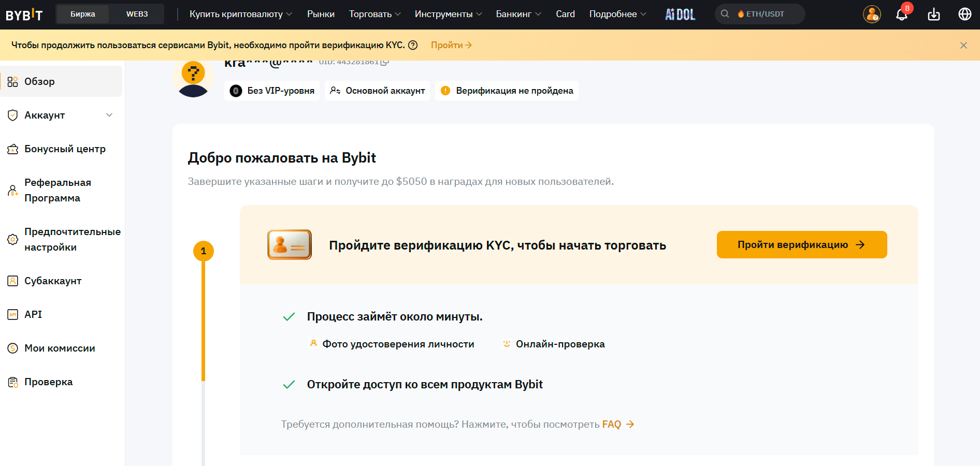This screenshot has width=980, height=466.
Task: Click the Пройти верификацию button
Action: [x=801, y=245]
